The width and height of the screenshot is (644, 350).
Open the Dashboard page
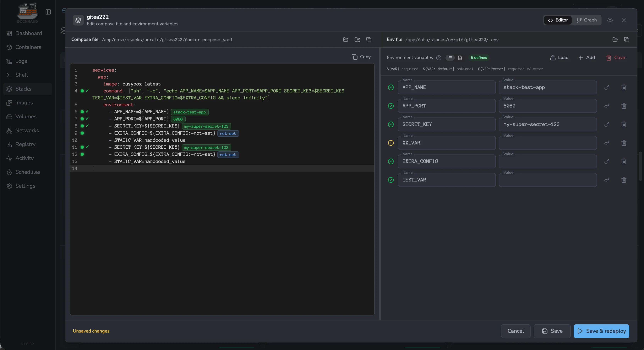28,33
